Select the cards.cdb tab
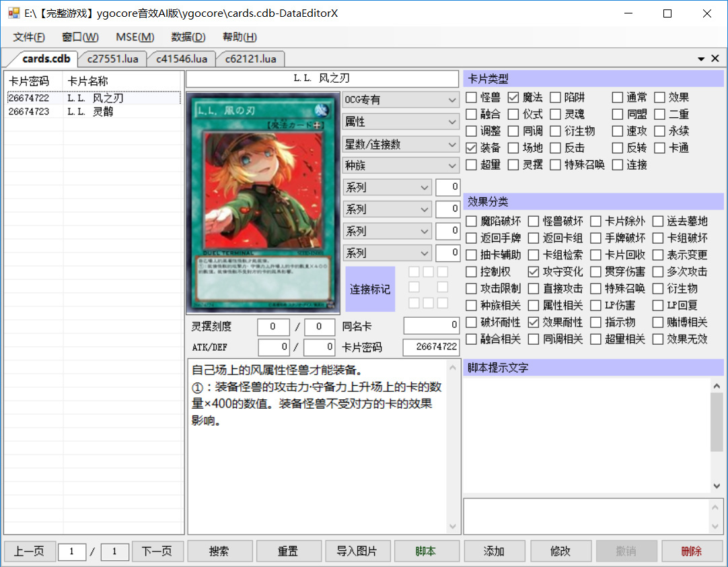Image resolution: width=728 pixels, height=567 pixels. pyautogui.click(x=46, y=59)
